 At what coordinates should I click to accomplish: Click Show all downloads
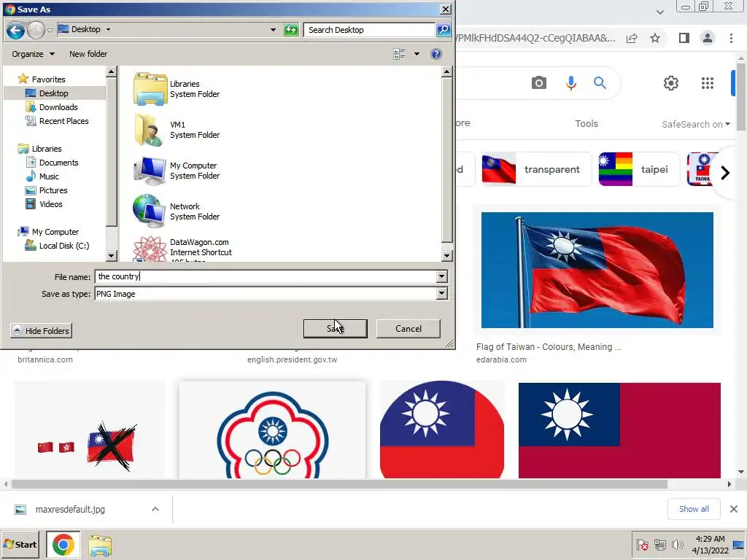[694, 508]
